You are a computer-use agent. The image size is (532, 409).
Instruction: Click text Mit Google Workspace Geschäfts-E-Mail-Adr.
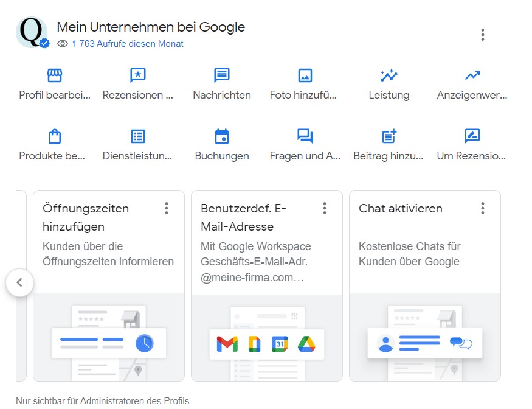(256, 254)
